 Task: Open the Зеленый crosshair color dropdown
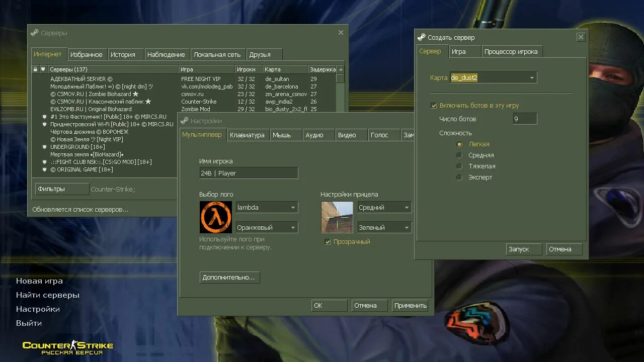pos(384,227)
